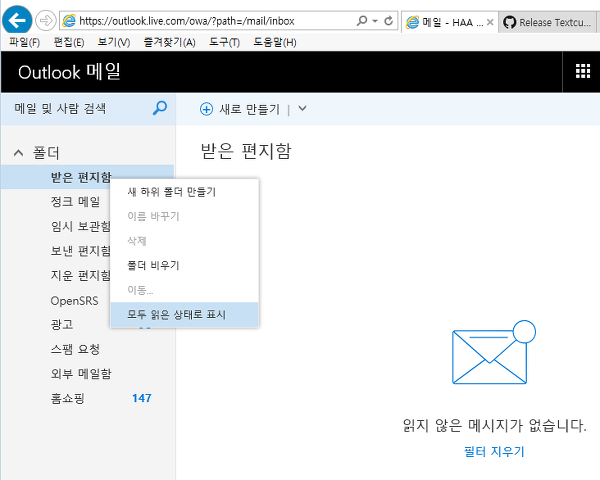Choose 새 하위 폴더 만들기 from context menu
The width and height of the screenshot is (600, 480).
click(184, 192)
